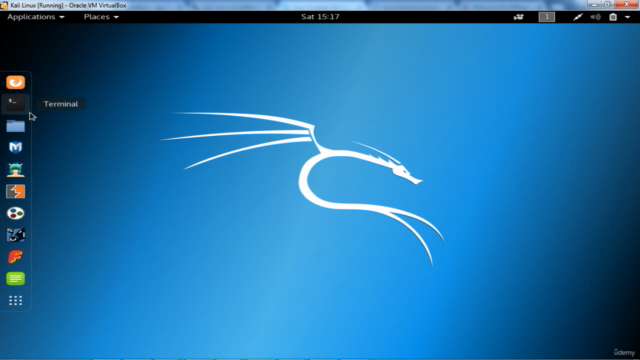
Task: Launch Metasploit from the dock
Action: click(16, 147)
